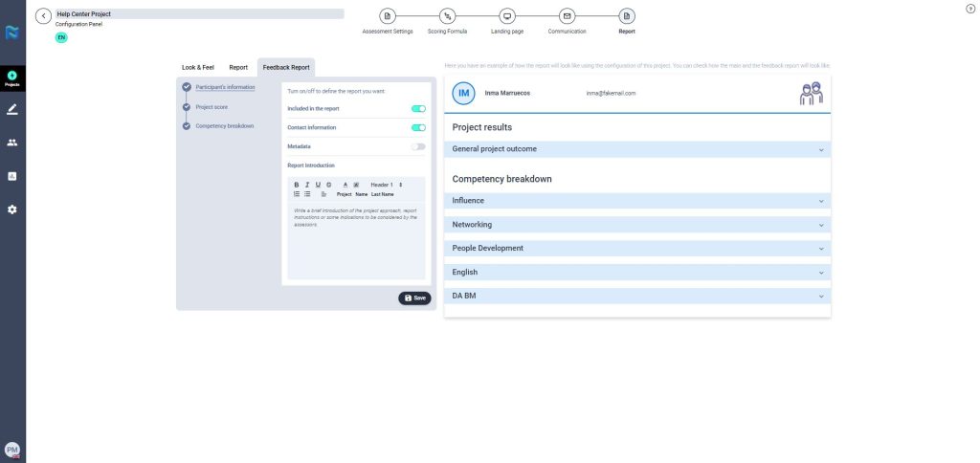Screen dimensions: 980x463
Task: Switch to the Report tab
Action: [x=238, y=68]
